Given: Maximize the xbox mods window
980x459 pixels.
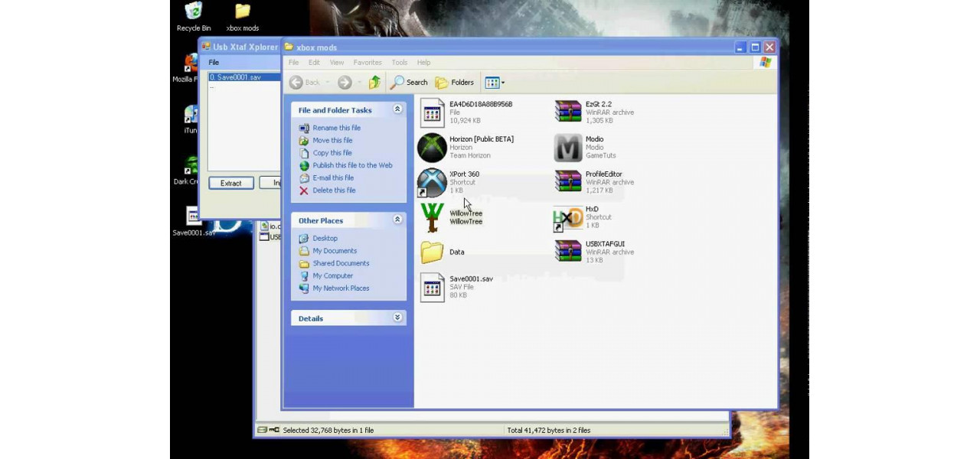Looking at the screenshot, I should tap(755, 47).
